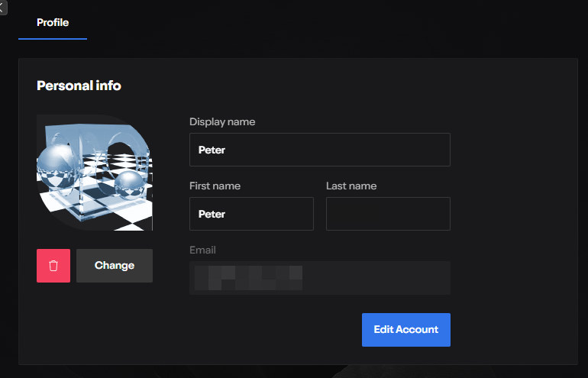Click the large glass sphere in the avatar
Image resolution: width=588 pixels, height=378 pixels.
coord(57,160)
